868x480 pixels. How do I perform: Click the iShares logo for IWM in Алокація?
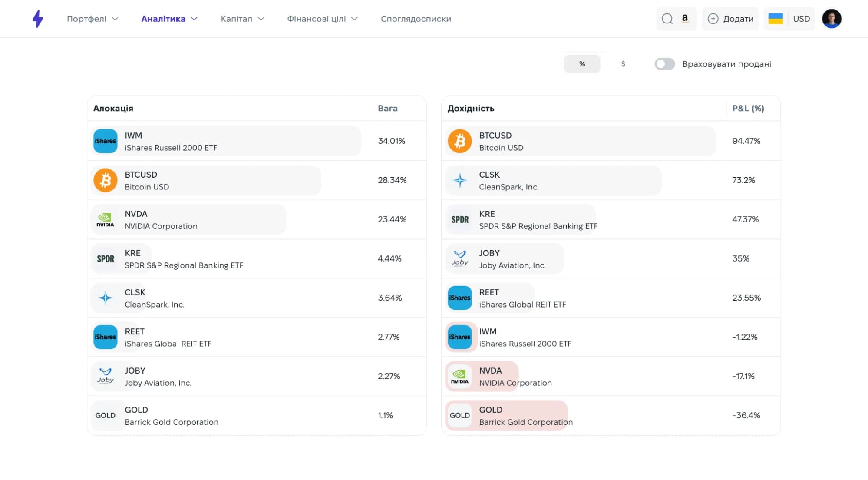click(106, 141)
